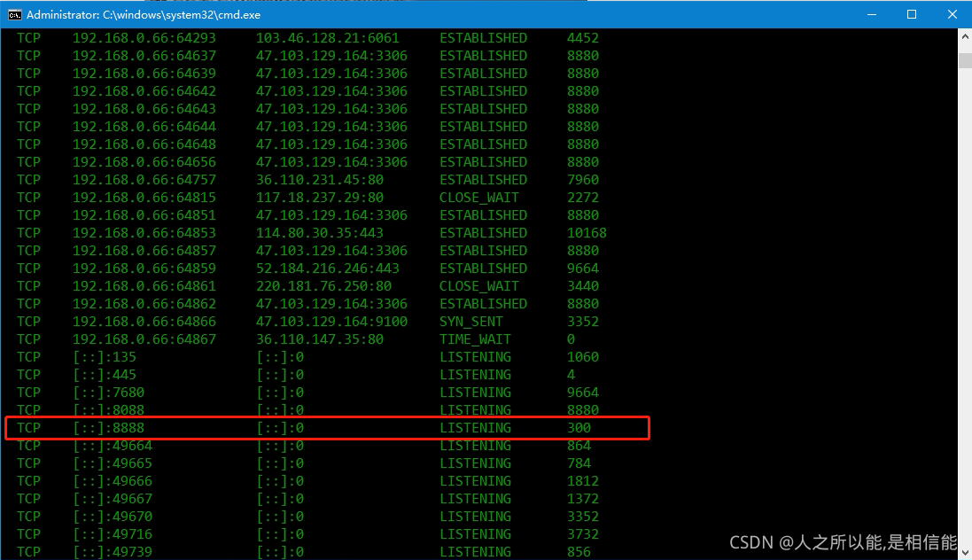Select local address 192.168.0.66:64851
The height and width of the screenshot is (560, 972).
(x=144, y=215)
